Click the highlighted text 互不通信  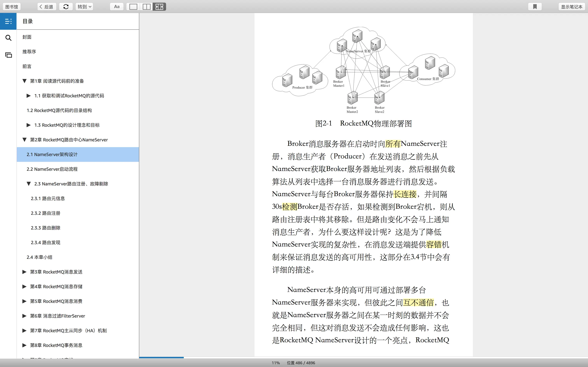click(x=418, y=303)
